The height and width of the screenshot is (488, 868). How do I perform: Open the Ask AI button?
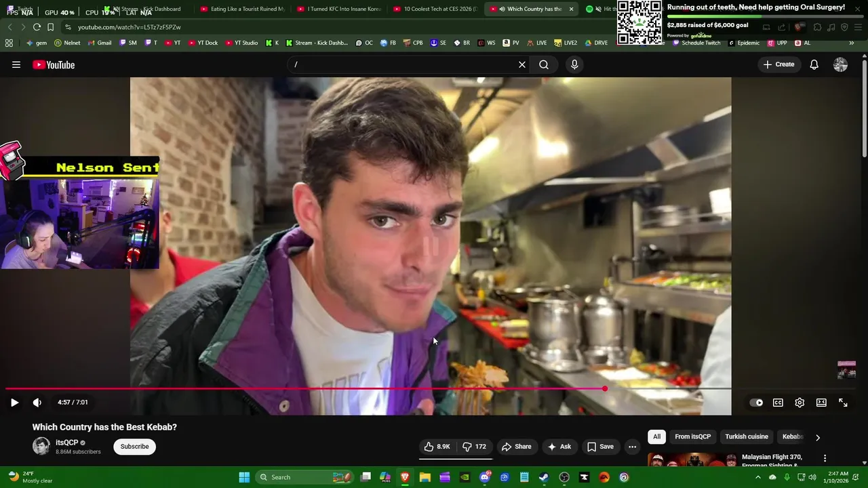(559, 447)
